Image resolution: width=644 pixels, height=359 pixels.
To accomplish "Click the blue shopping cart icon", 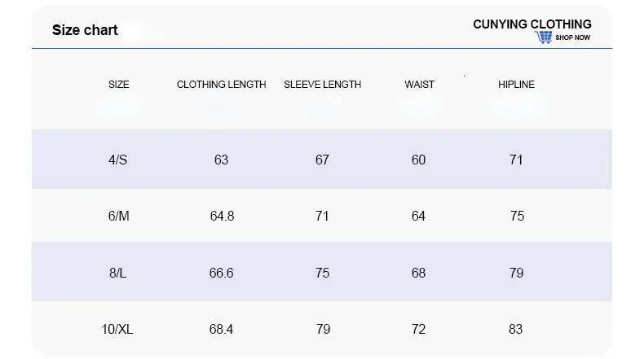I will tap(544, 37).
